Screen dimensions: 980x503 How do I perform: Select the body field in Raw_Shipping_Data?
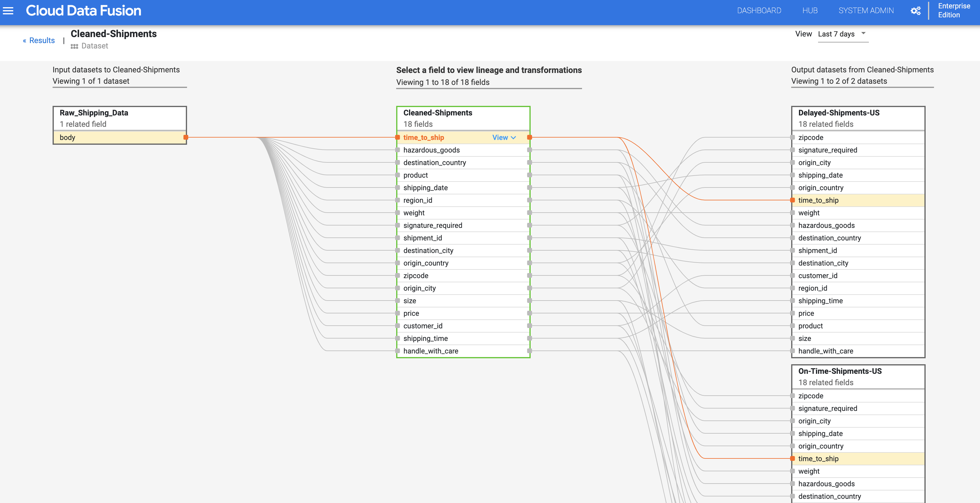[x=68, y=138]
